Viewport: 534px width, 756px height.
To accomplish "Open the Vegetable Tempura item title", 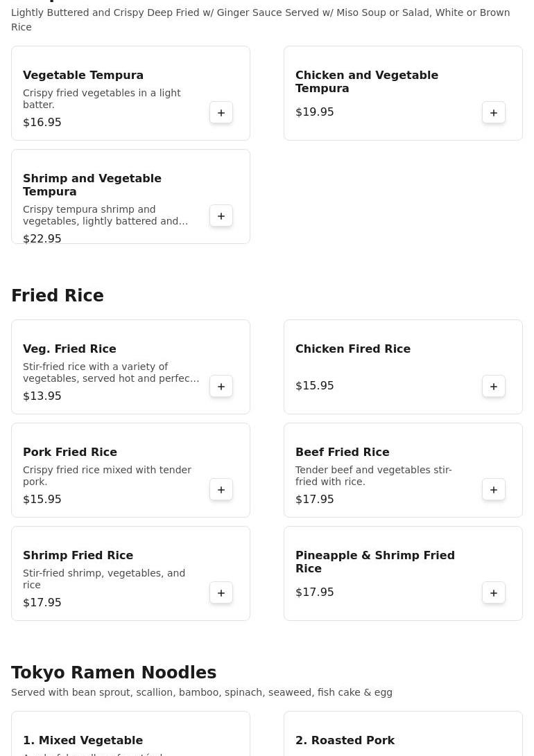I will (83, 75).
